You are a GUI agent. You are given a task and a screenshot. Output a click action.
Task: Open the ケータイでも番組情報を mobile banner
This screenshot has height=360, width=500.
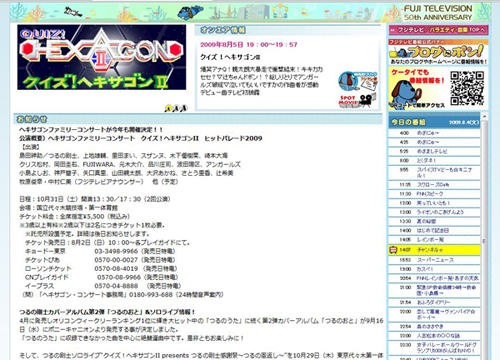pyautogui.click(x=438, y=88)
